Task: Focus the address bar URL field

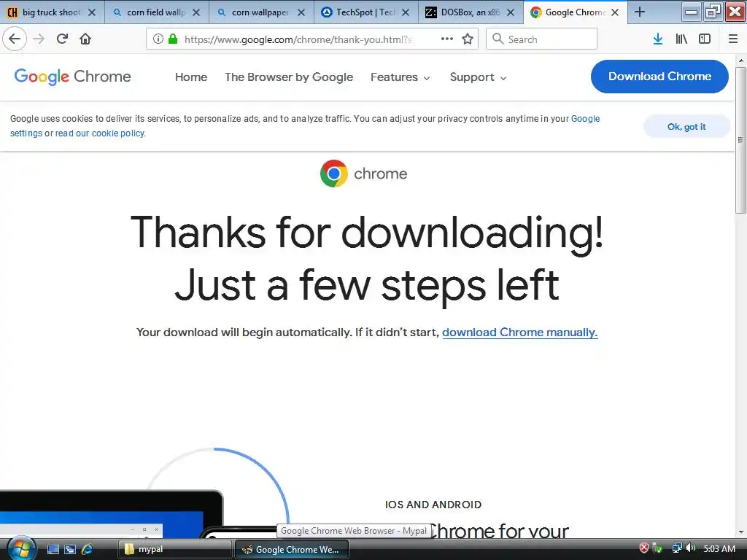Action: click(298, 39)
